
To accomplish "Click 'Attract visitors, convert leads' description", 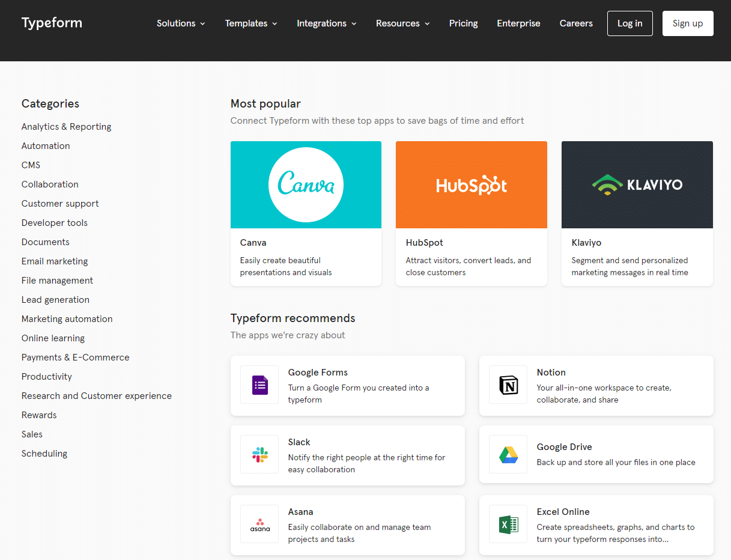I will (469, 267).
